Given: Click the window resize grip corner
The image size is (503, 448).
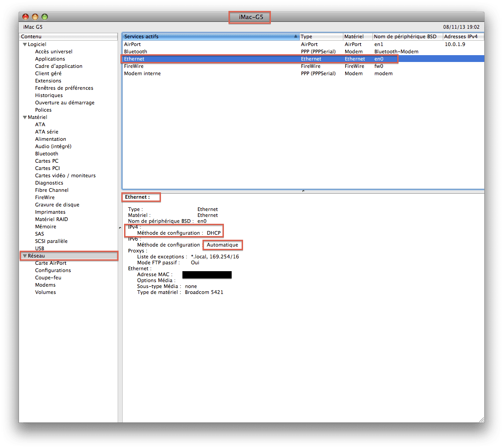Looking at the screenshot, I should click(x=482, y=419).
